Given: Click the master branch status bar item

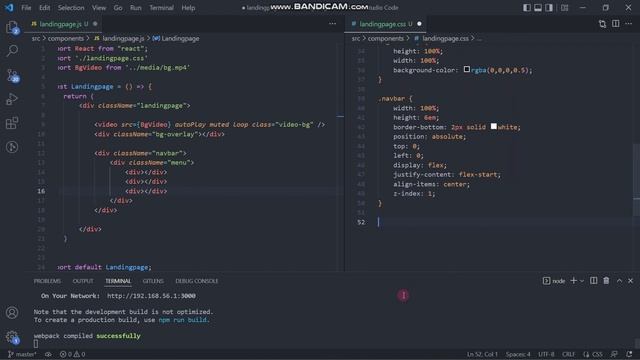Looking at the screenshot, I should click(x=22, y=354).
